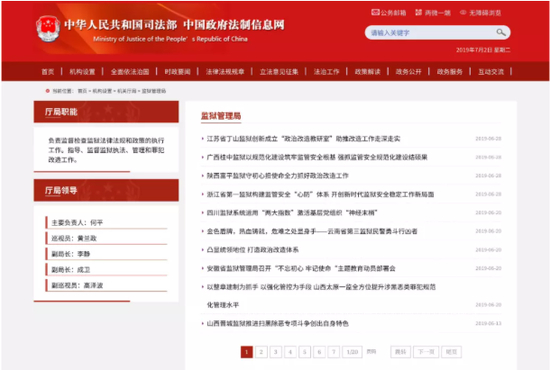Viewport: 550px width, 370px height.
Task: Open the article about 山西晋城监狱
Action: click(x=277, y=323)
